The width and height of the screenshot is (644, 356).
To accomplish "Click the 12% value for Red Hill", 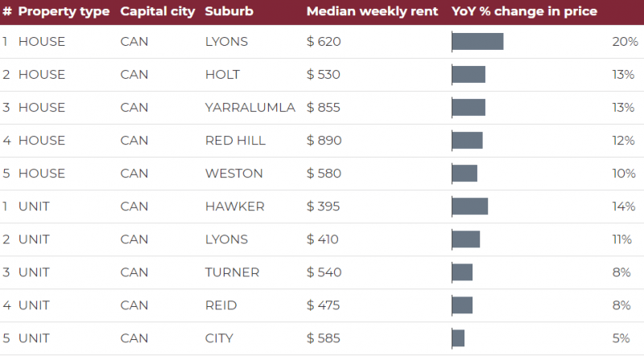I will 623,141.
